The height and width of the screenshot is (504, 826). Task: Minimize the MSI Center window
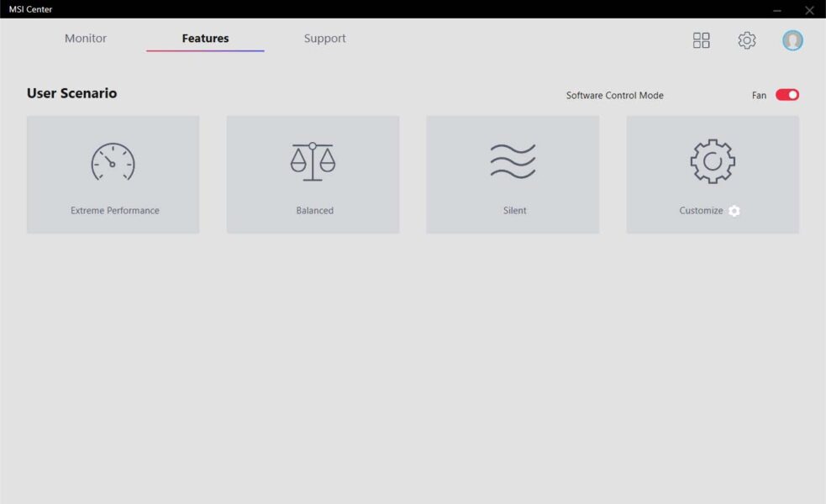777,10
